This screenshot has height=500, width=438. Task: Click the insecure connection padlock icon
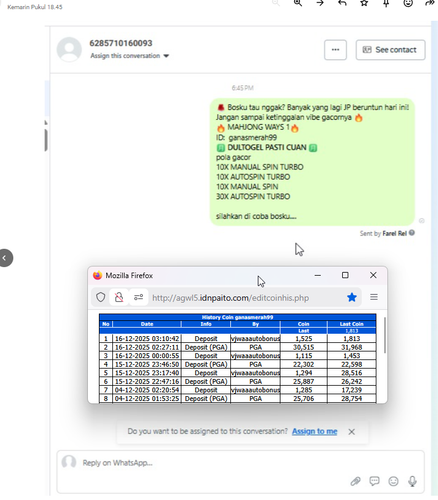119,297
